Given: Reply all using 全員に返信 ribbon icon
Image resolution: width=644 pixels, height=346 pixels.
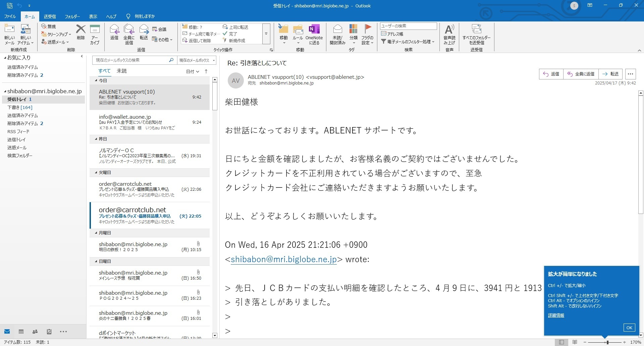Looking at the screenshot, I should coord(129,35).
